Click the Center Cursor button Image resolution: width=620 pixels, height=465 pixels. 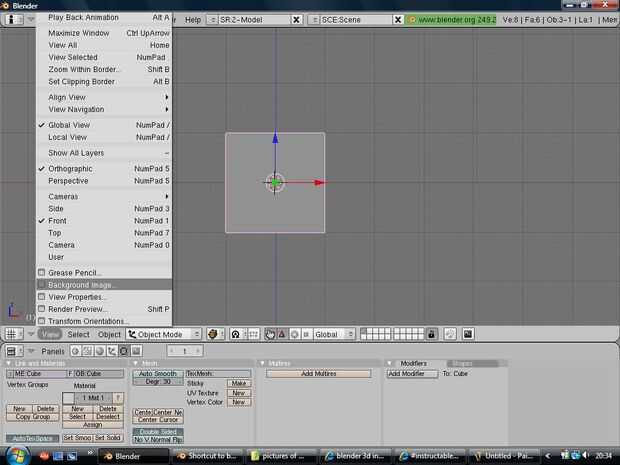[x=158, y=420]
